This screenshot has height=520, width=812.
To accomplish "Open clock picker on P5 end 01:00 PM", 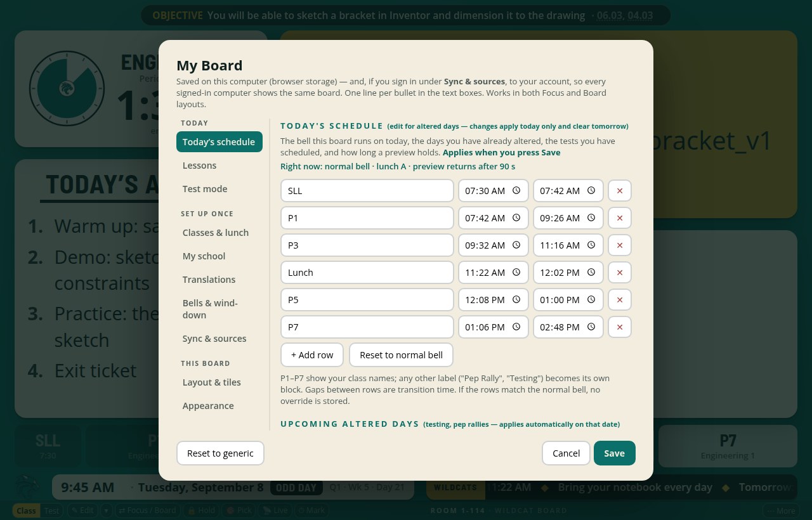I will 591,299.
